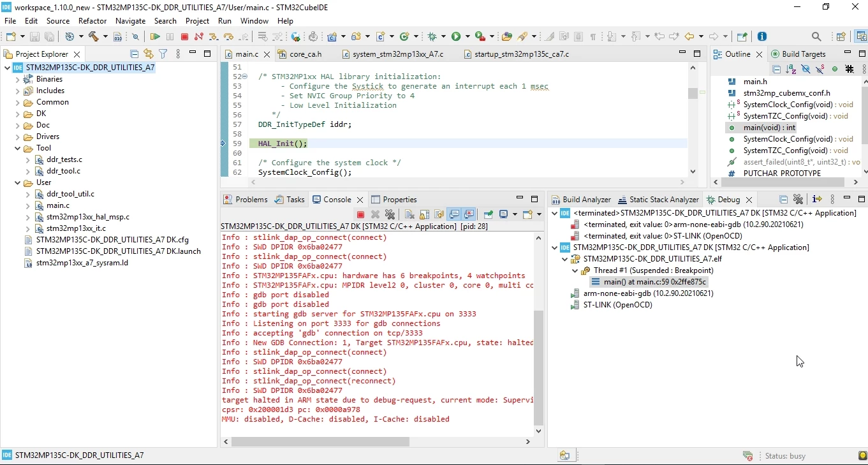Switch to the Build Targets tab
This screenshot has width=868, height=465.
click(x=798, y=54)
